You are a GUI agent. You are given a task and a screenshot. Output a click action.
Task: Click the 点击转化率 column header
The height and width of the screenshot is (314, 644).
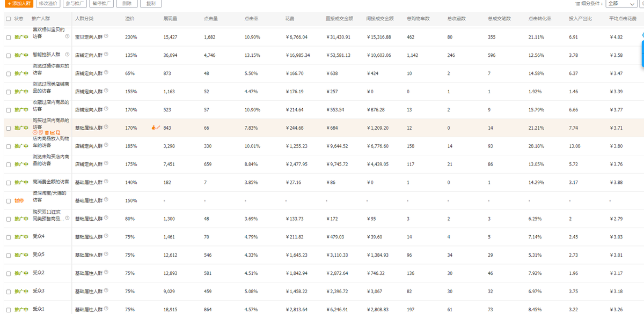(539, 19)
